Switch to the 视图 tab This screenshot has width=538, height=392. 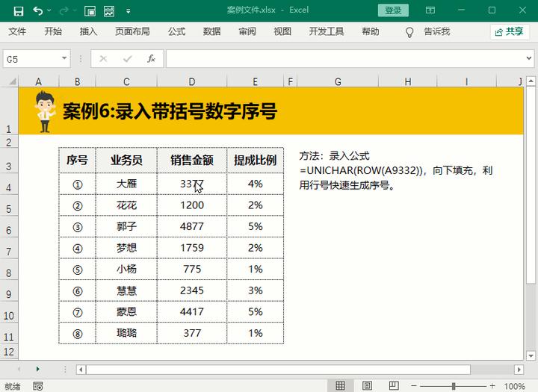tap(282, 31)
